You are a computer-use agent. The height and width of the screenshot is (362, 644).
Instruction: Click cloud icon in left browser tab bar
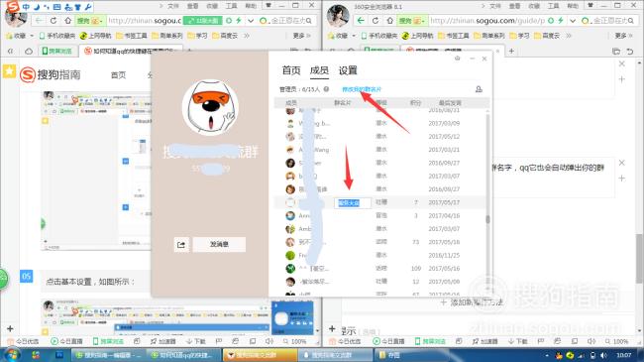(x=29, y=52)
